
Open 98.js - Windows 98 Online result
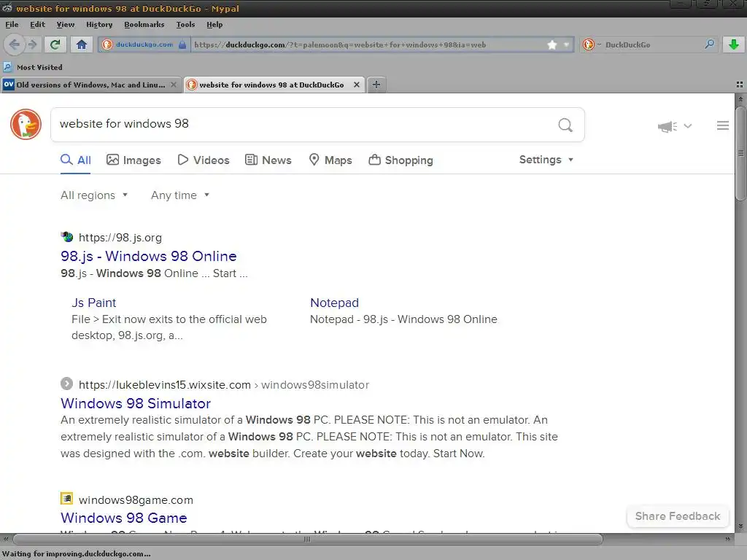[x=149, y=256]
